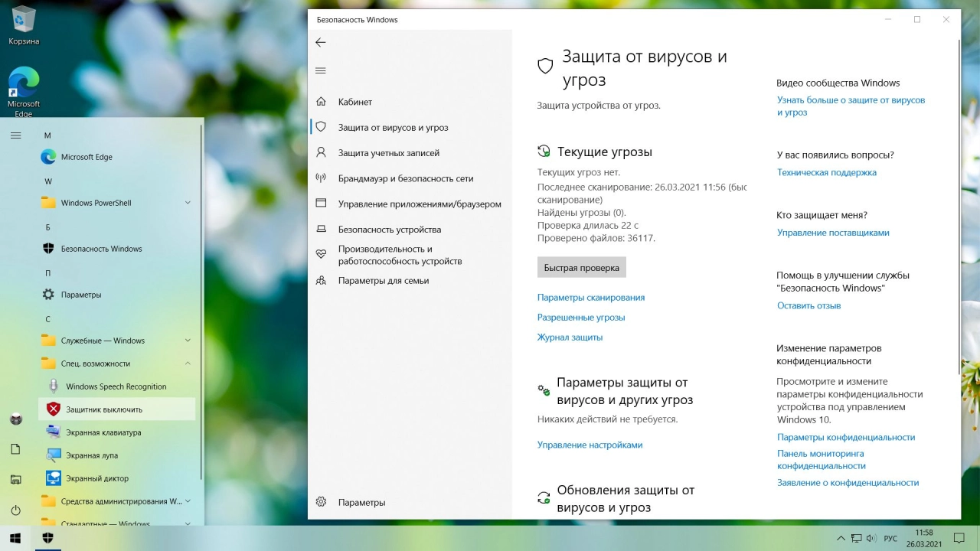Click the volume tray icon
Image resolution: width=980 pixels, height=551 pixels.
pyautogui.click(x=871, y=538)
